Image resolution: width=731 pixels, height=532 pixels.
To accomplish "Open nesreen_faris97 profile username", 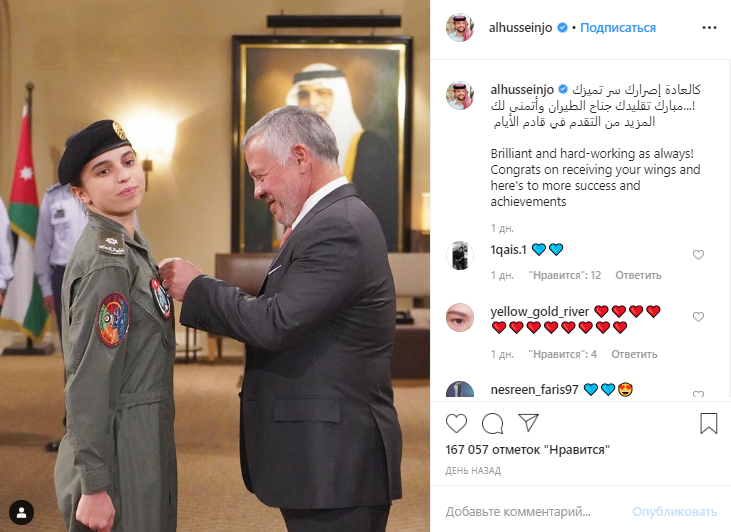I will [534, 389].
